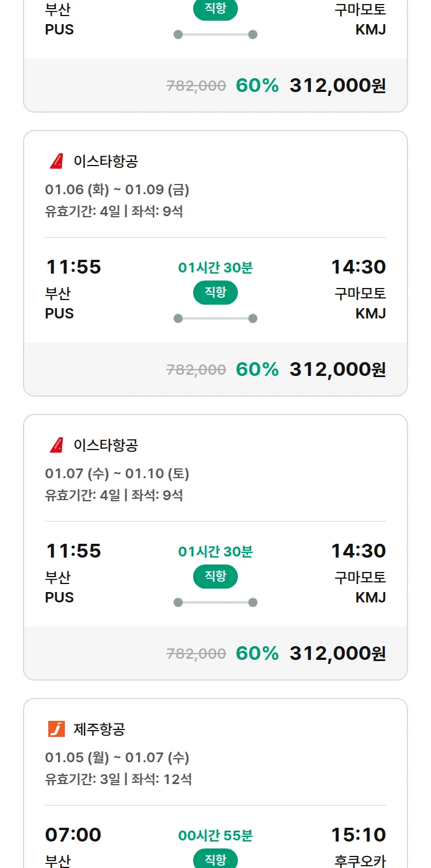
Task: Click 60% discount label on 01.06 flight
Action: tap(257, 370)
